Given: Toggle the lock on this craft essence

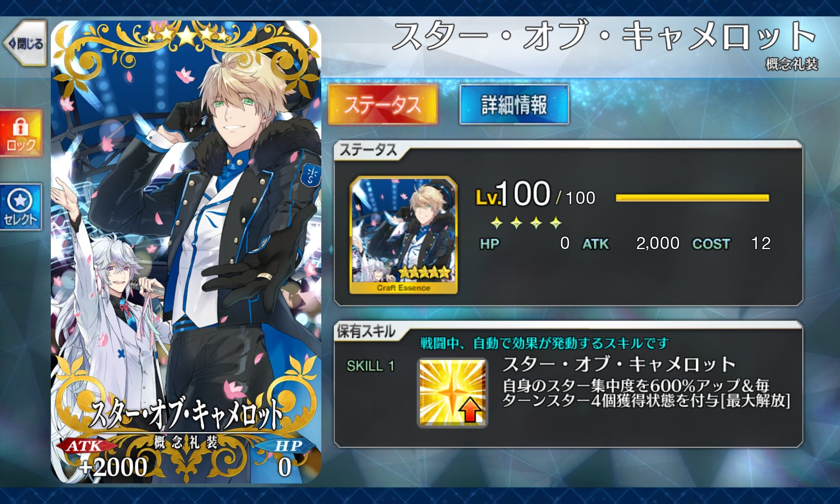Looking at the screenshot, I should tap(21, 133).
